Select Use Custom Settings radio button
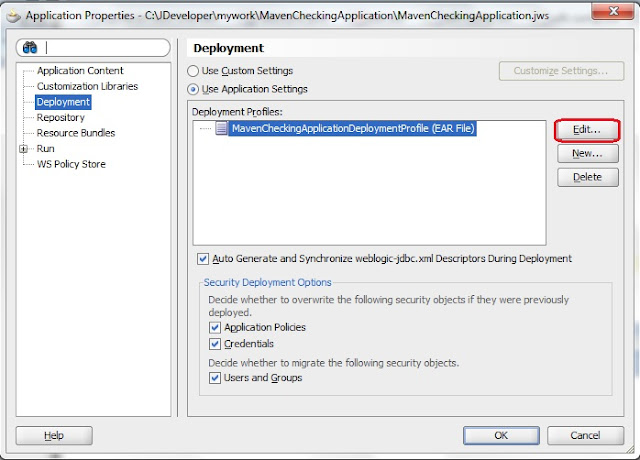The height and width of the screenshot is (460, 640). 193,71
